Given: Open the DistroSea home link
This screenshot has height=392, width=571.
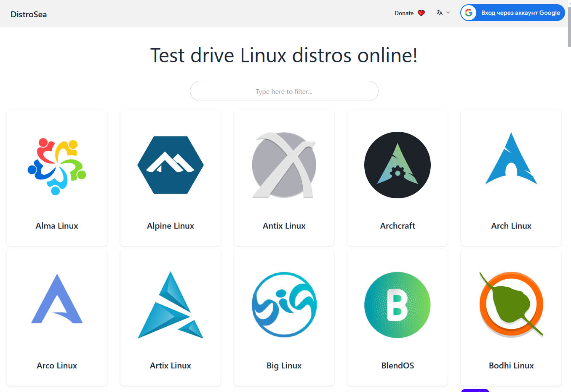Looking at the screenshot, I should (29, 14).
